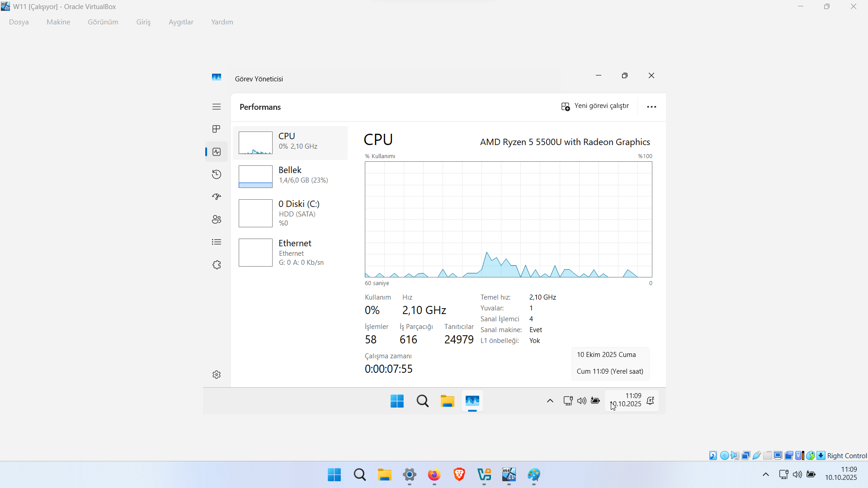Click VirtualBox USB devices indicator

tap(757, 455)
